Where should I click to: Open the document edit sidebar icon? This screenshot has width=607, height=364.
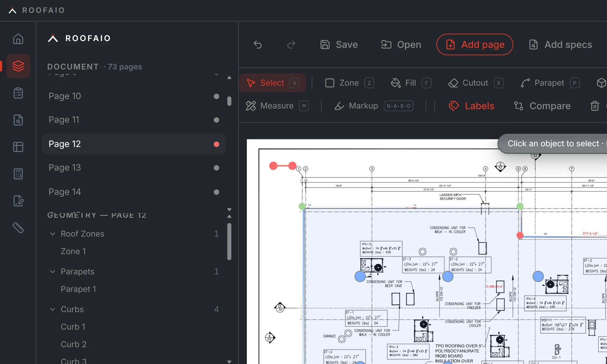point(18,201)
